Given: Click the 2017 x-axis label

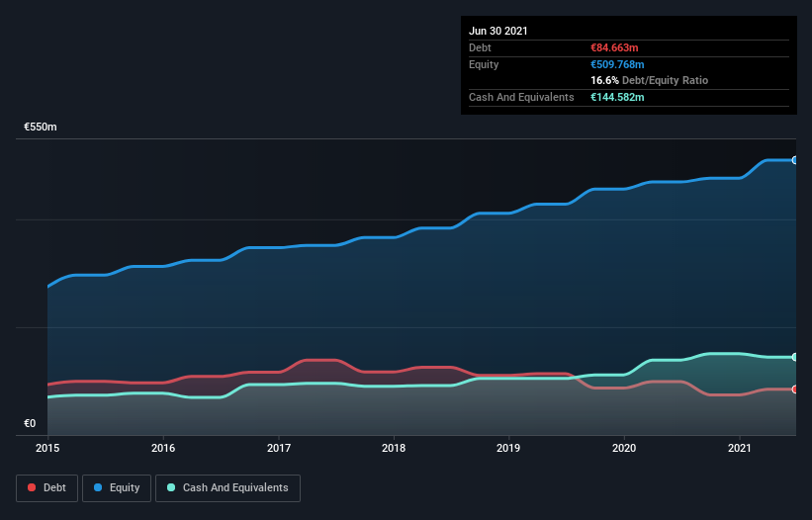Looking at the screenshot, I should point(279,448).
